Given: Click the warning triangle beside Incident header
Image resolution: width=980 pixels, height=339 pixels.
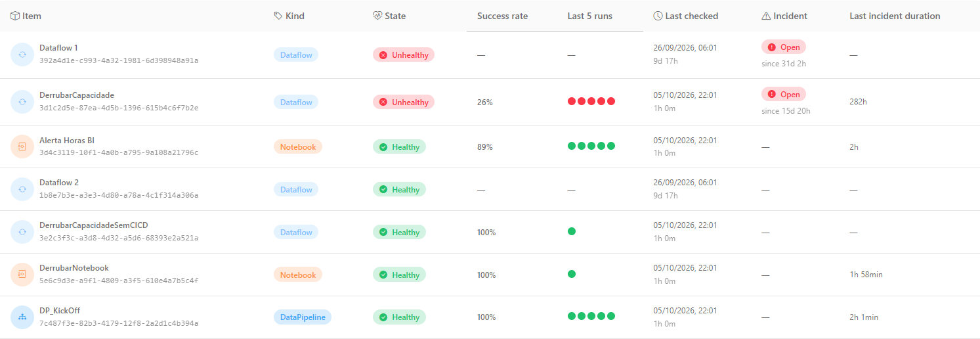Looking at the screenshot, I should 766,16.
